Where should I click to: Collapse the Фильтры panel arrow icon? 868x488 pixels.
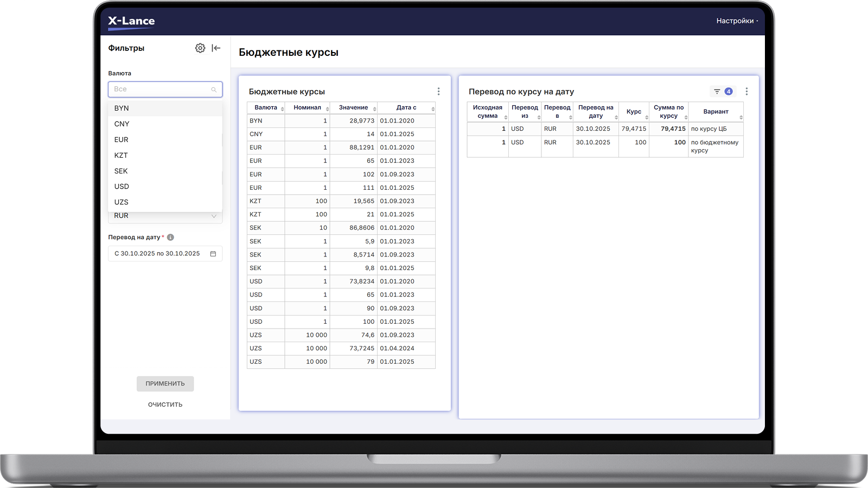[216, 48]
